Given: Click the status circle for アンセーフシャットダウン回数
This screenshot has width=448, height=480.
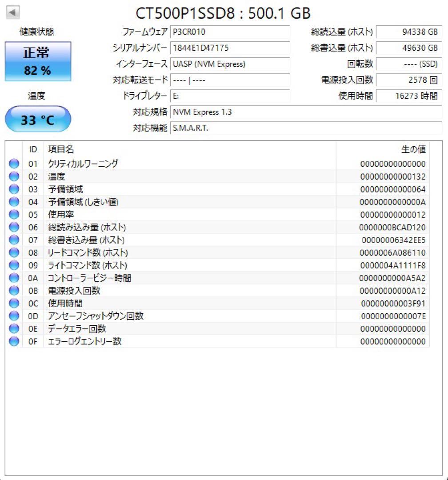Looking at the screenshot, I should coord(14,316).
